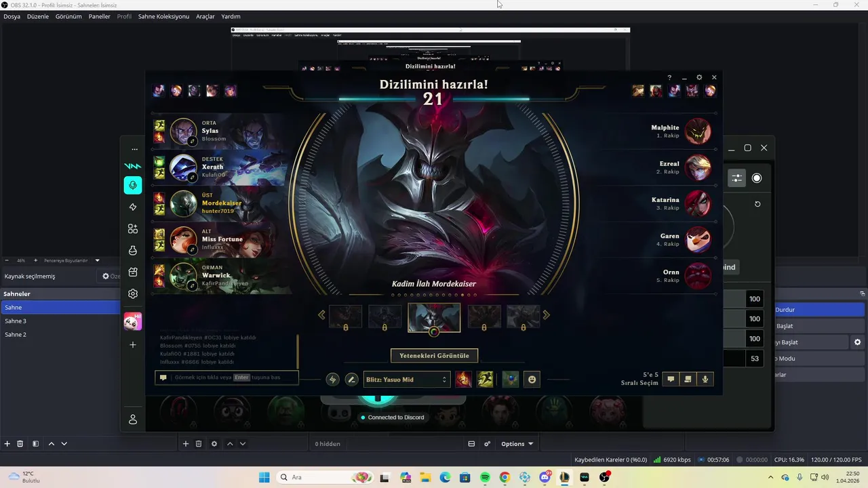Screen dimensions: 868x488
Task: Change the Ignite summoner spell slot
Action: point(463,380)
